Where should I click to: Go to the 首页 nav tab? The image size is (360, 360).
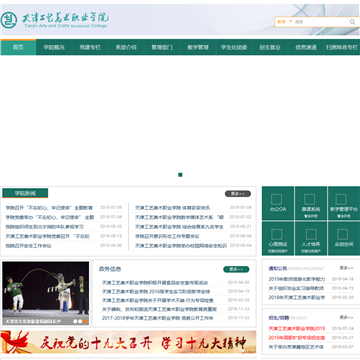(x=18, y=47)
